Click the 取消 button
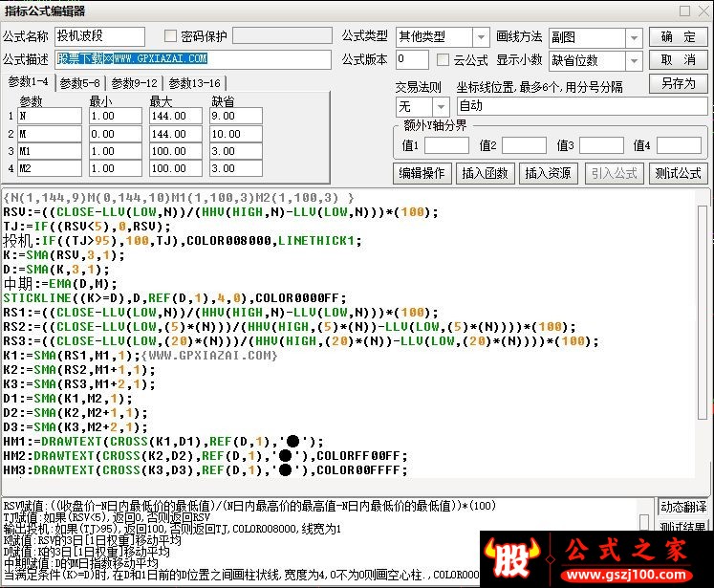Image resolution: width=714 pixels, height=588 pixels. [x=678, y=60]
